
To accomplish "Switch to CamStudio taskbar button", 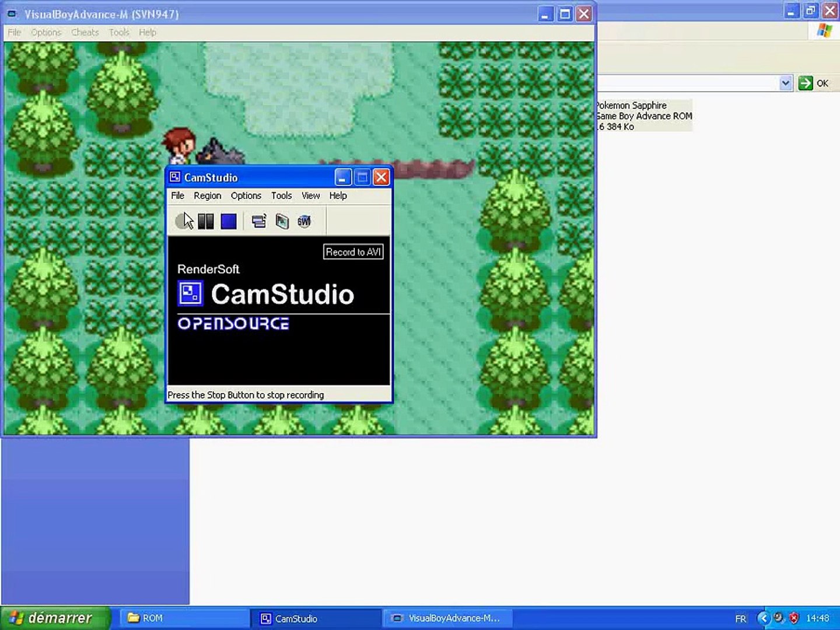I will (x=316, y=618).
